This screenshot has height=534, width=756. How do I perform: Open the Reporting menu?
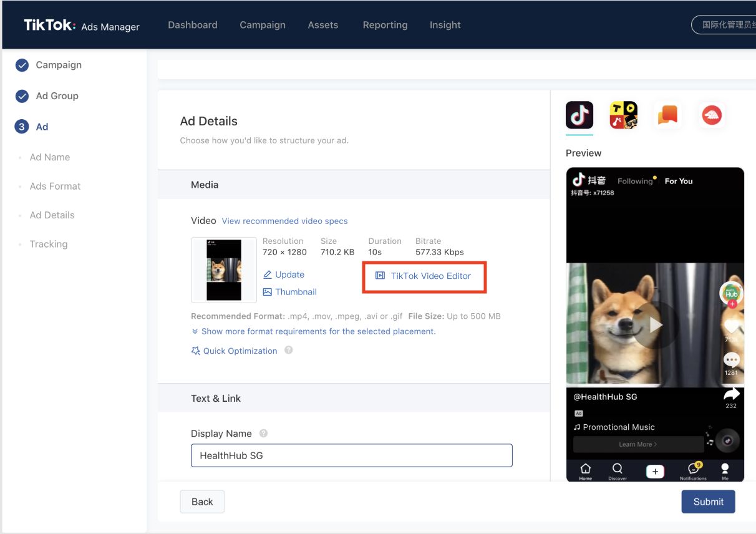(x=385, y=25)
